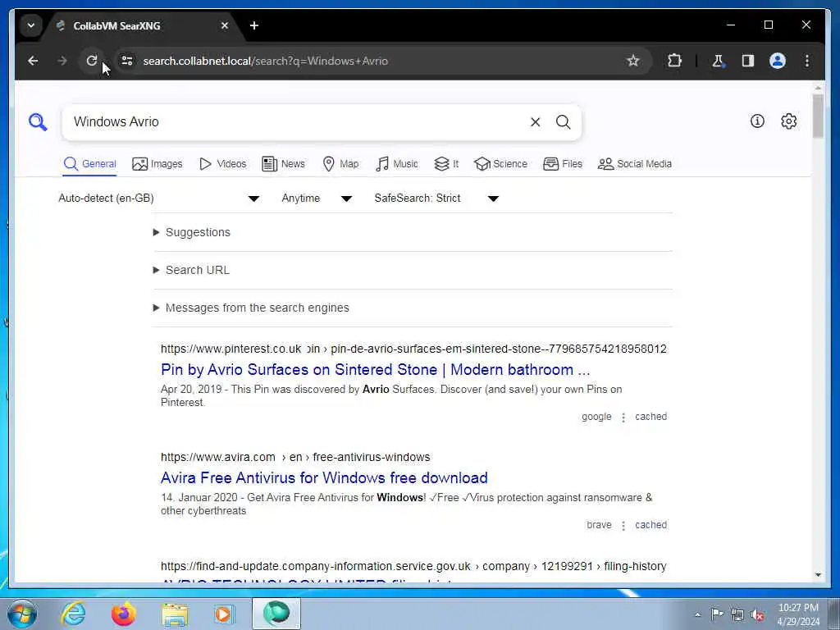The image size is (840, 630).
Task: Click the SearXNG magnifier logo
Action: click(38, 122)
